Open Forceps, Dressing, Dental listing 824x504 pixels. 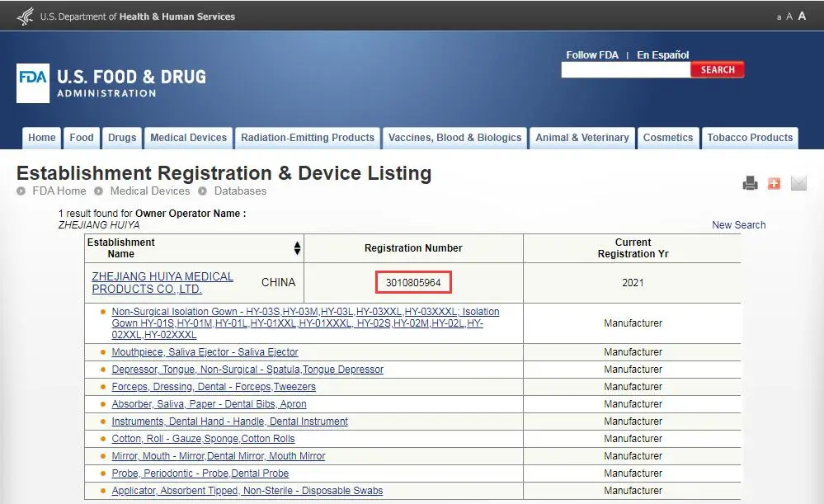214,387
